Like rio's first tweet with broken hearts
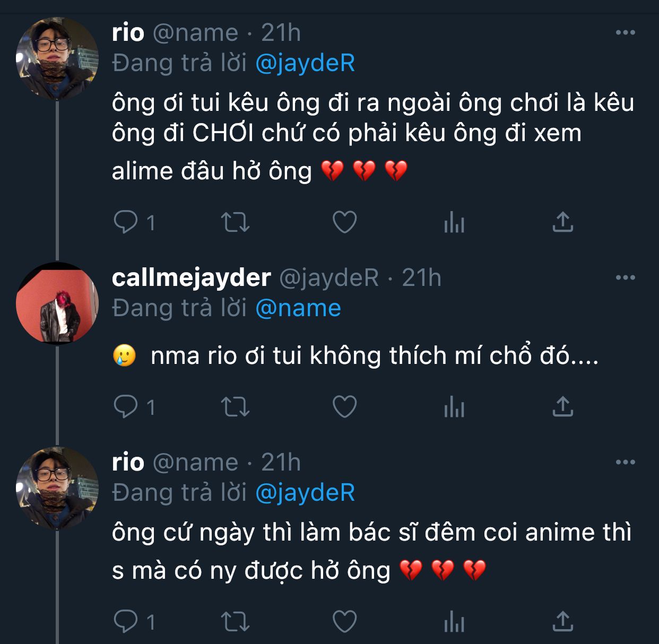This screenshot has width=659, height=644. point(344,222)
